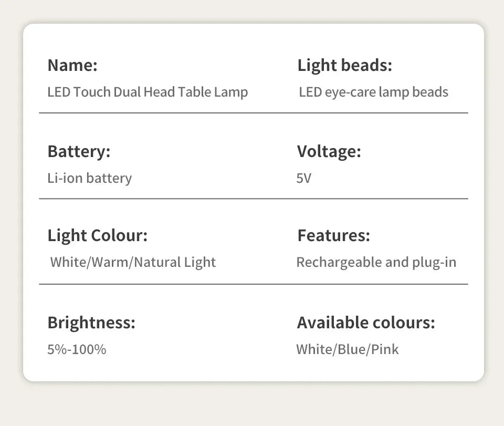Select the "Li-ion battery" value text

(89, 178)
